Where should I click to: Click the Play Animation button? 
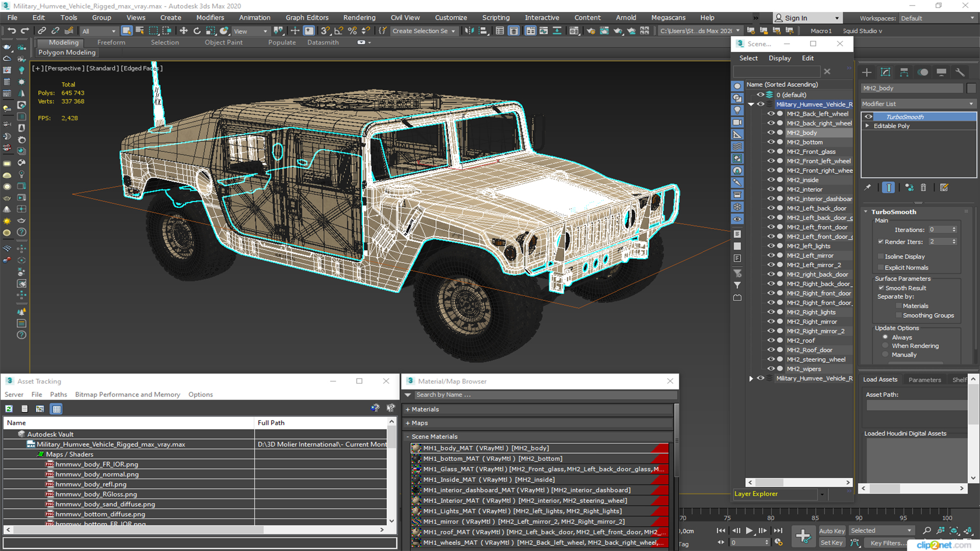749,531
